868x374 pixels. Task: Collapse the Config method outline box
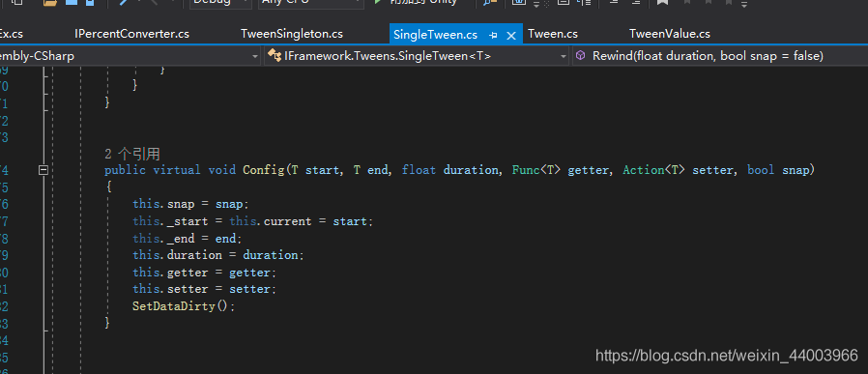(43, 170)
